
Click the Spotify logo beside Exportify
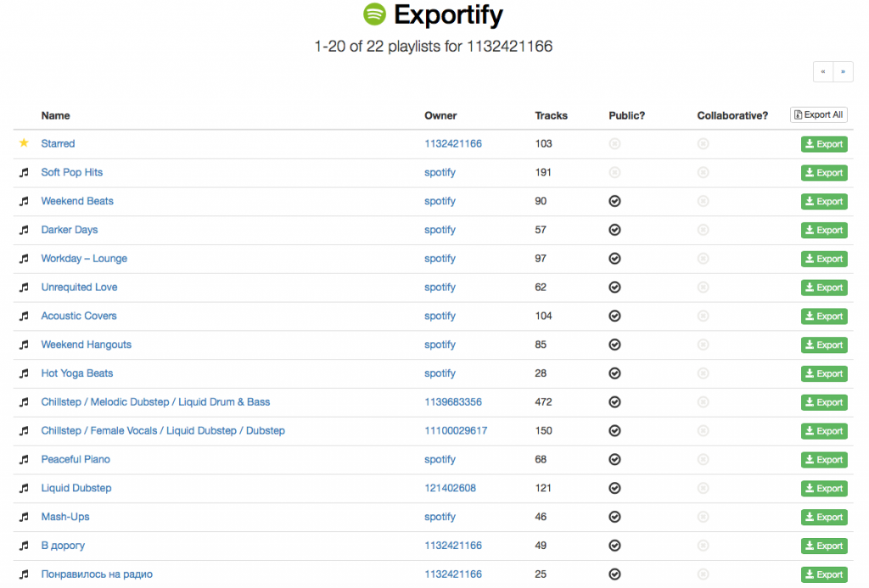click(373, 14)
